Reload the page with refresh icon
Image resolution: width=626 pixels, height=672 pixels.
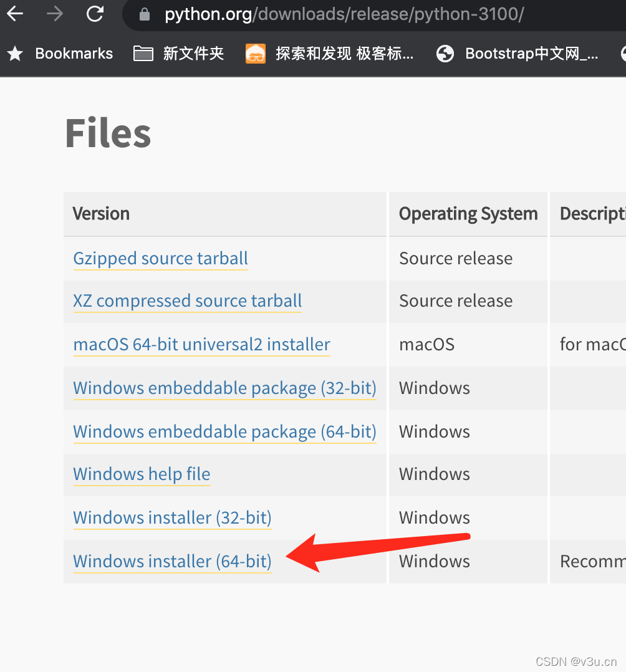[95, 14]
